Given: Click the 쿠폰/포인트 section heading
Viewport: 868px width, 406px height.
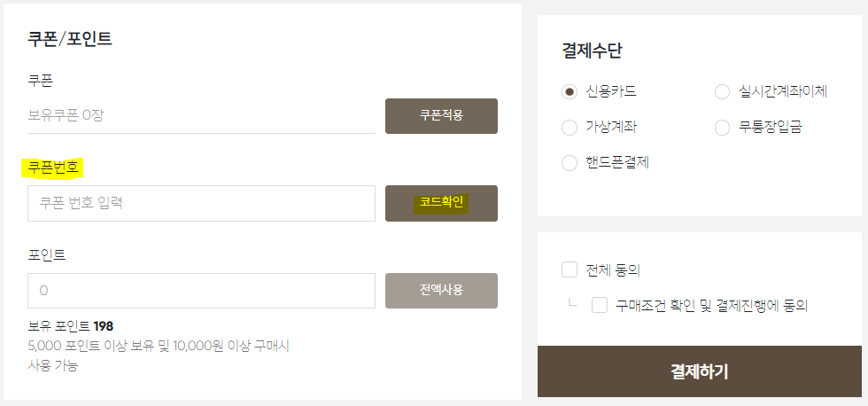Looking at the screenshot, I should [70, 39].
